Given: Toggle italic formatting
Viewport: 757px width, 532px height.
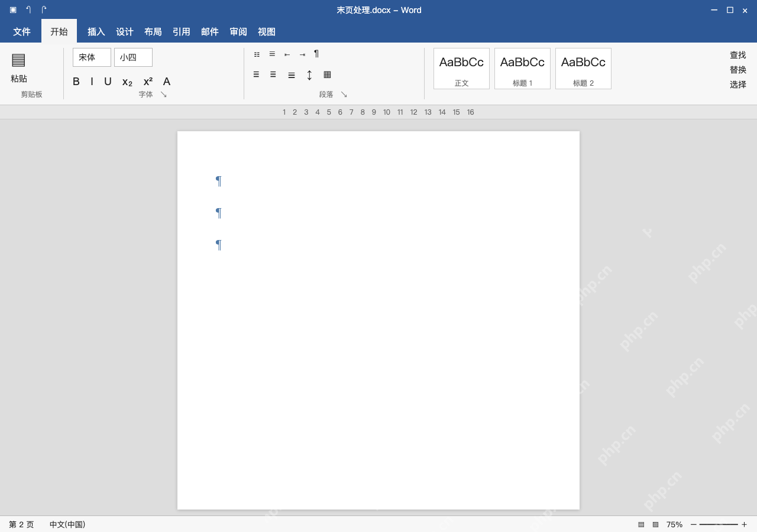Looking at the screenshot, I should [x=92, y=82].
